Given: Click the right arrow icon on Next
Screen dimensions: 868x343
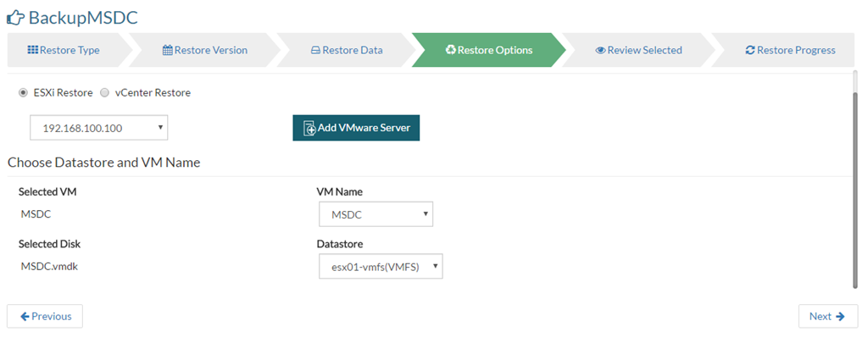Looking at the screenshot, I should (x=840, y=317).
